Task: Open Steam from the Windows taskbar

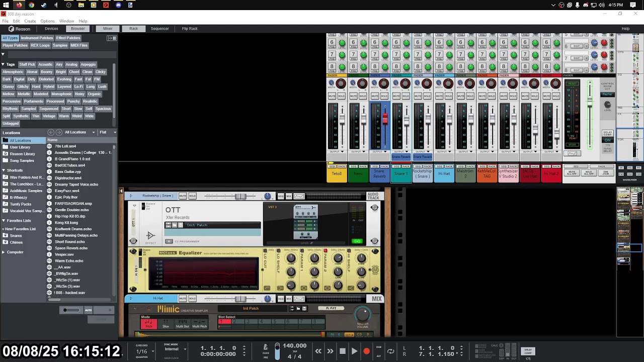Action: [x=44, y=5]
